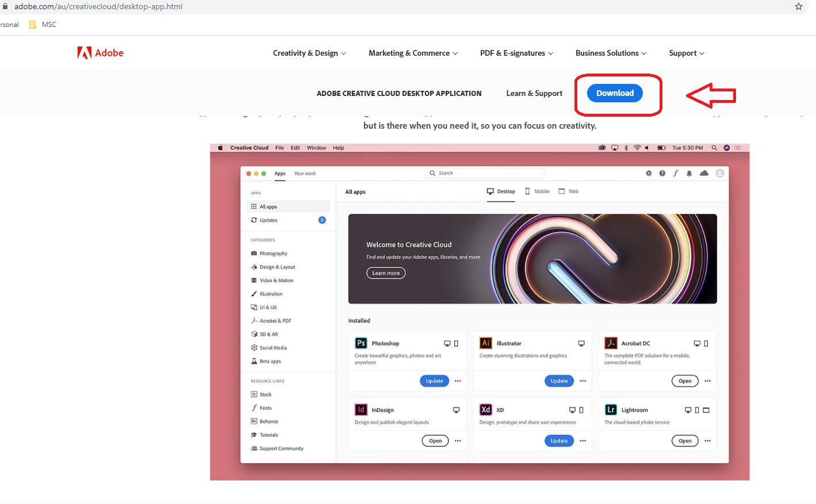This screenshot has height=504, width=816.
Task: Click the Lightroom Lr app icon
Action: pyautogui.click(x=611, y=410)
